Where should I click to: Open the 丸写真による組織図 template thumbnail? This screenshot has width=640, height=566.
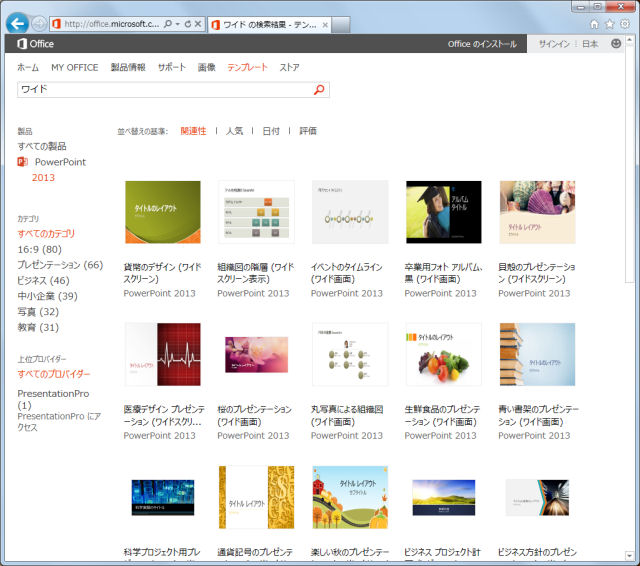pos(350,354)
